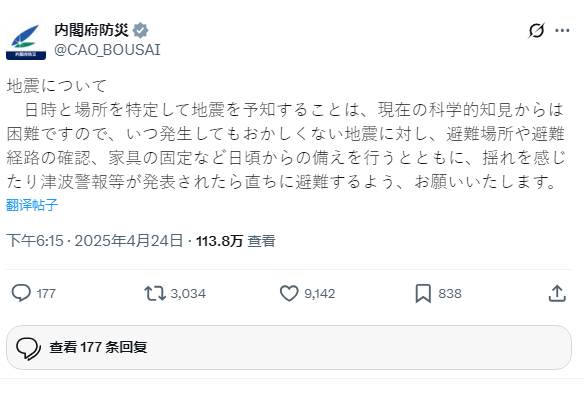Click the 3,034 repost count

pyautogui.click(x=188, y=294)
